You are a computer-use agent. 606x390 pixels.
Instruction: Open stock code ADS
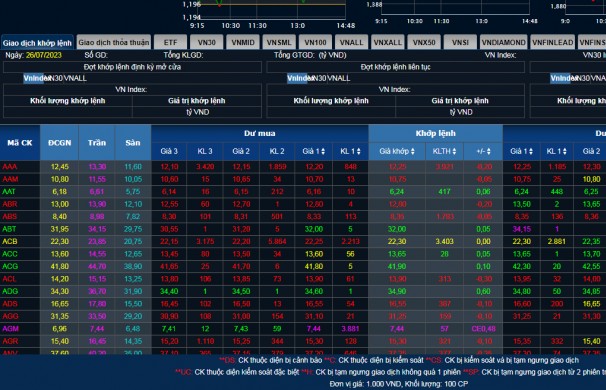click(x=10, y=304)
